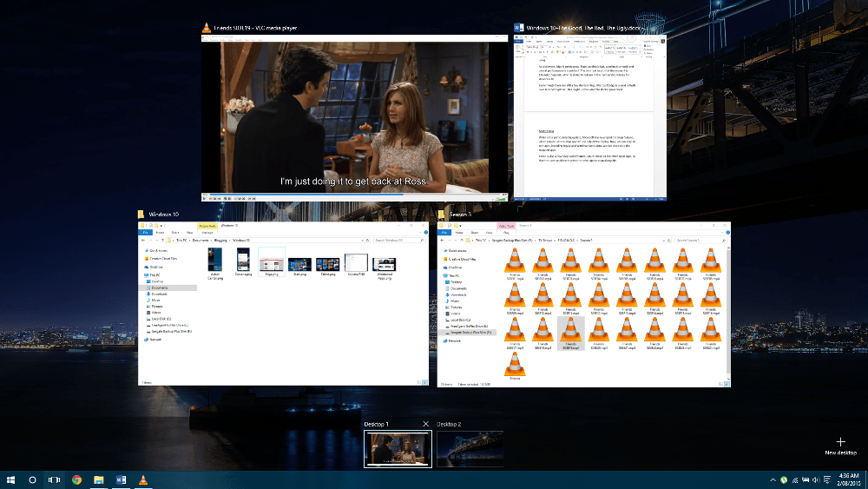Select the first Friends S03E01.mp4 VLC file
The image size is (868, 489).
(515, 265)
